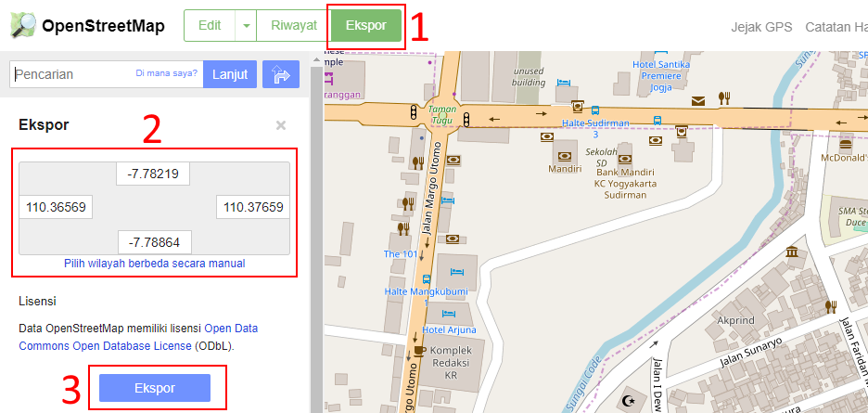Image resolution: width=868 pixels, height=413 pixels.
Task: Click the Hotel Santika Premiere Jogja label
Action: 661,76
